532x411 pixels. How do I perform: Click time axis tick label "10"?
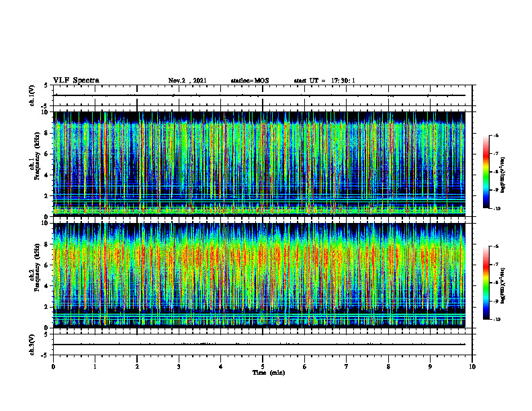point(472,367)
